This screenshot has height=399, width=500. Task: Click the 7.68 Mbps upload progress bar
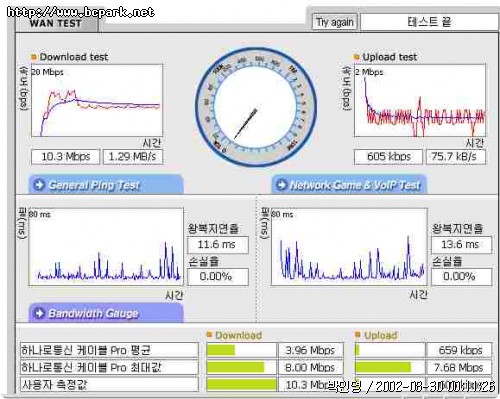point(390,367)
